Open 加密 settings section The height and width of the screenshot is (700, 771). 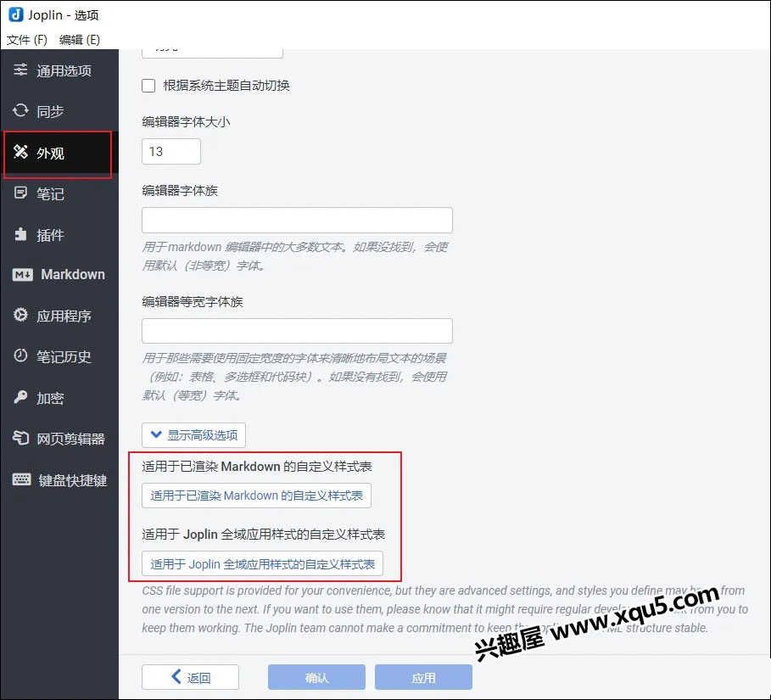pyautogui.click(x=59, y=397)
